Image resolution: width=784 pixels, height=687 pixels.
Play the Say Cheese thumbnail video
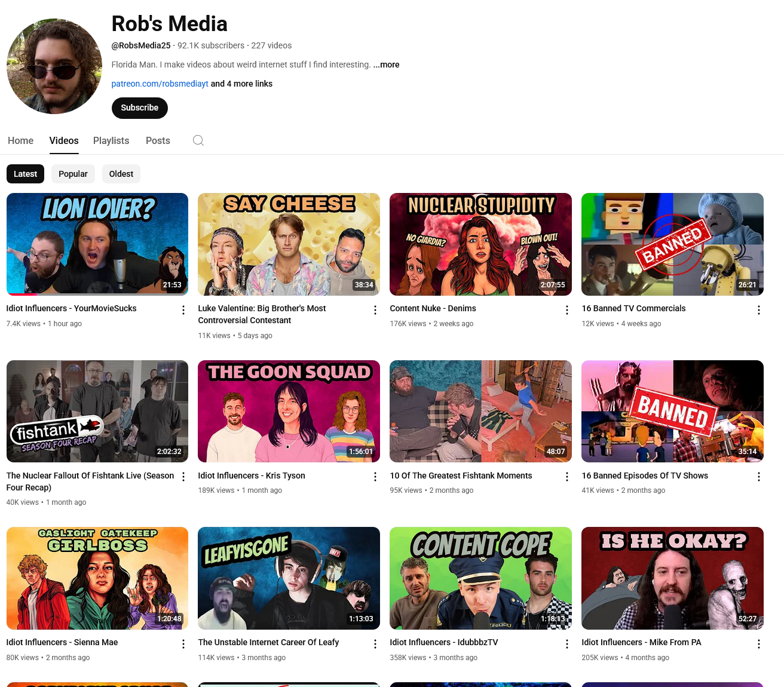point(289,244)
